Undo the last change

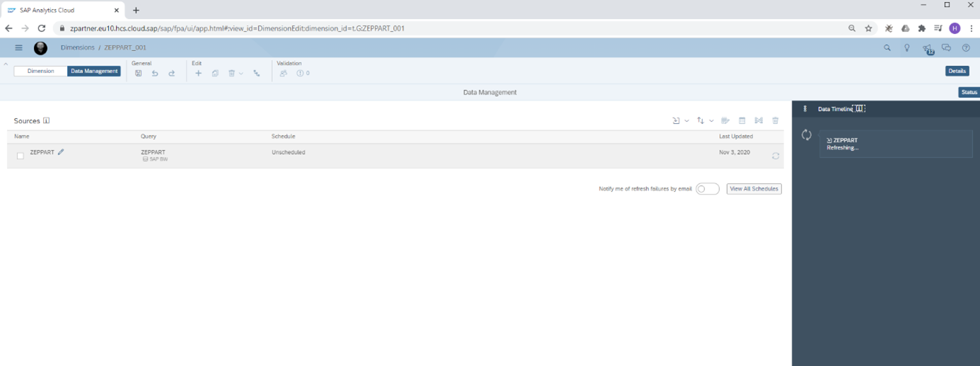tap(155, 73)
